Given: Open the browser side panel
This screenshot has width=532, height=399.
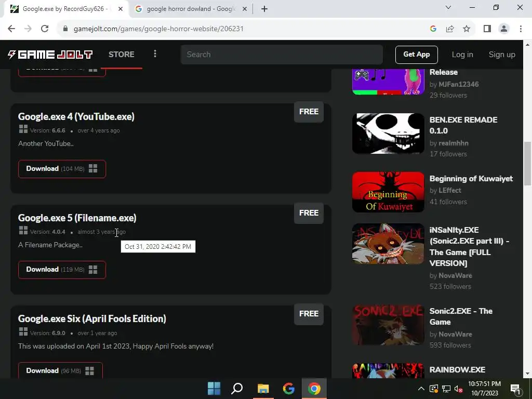Looking at the screenshot, I should tap(487, 29).
